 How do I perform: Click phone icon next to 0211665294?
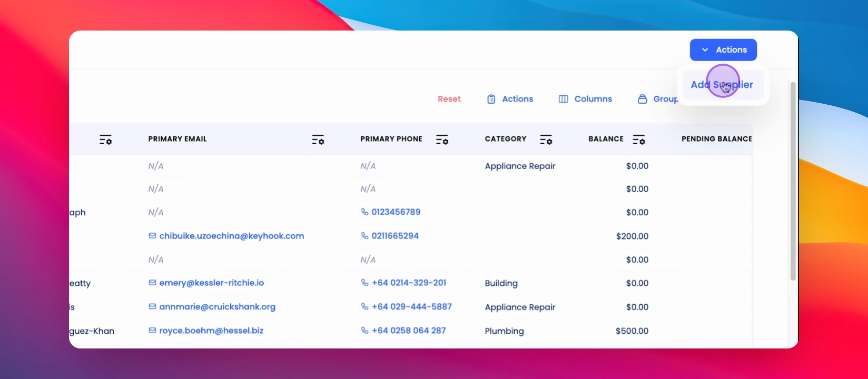point(364,236)
